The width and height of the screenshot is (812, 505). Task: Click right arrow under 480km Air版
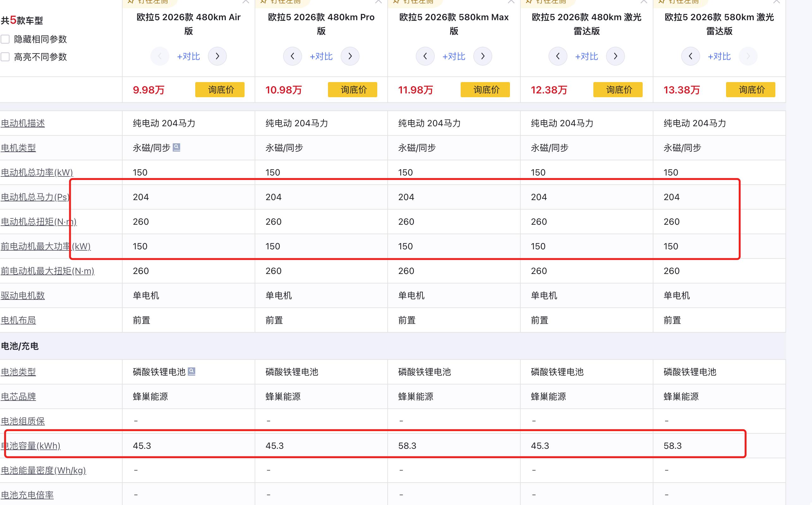click(x=217, y=56)
